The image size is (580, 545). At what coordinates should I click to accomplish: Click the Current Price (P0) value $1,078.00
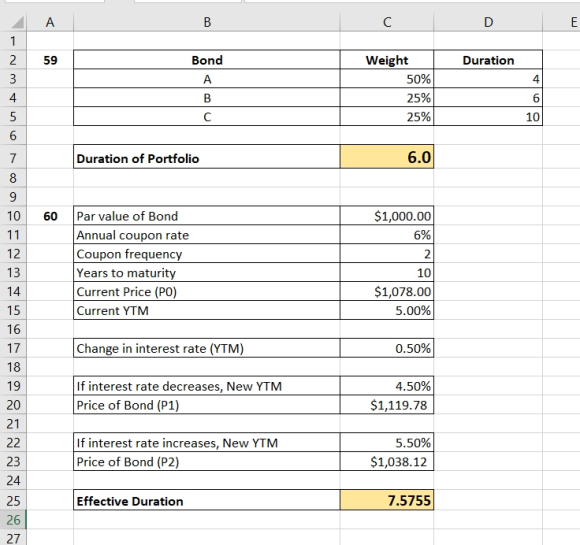point(387,291)
